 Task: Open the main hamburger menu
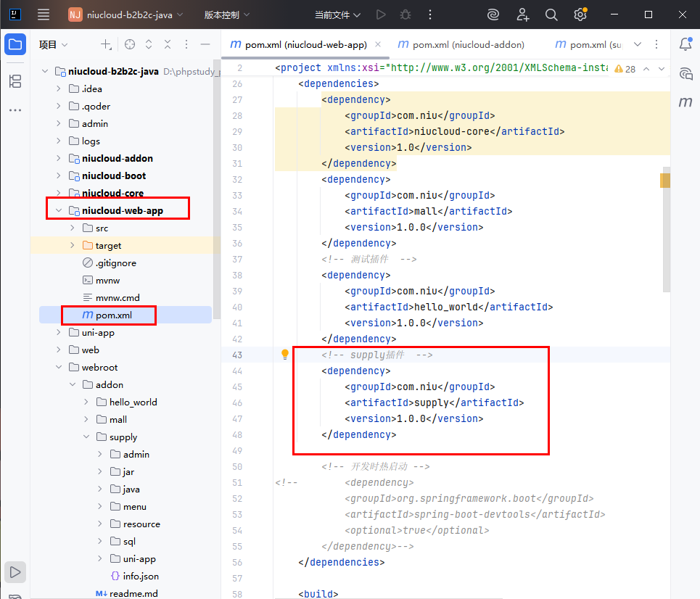(x=44, y=15)
